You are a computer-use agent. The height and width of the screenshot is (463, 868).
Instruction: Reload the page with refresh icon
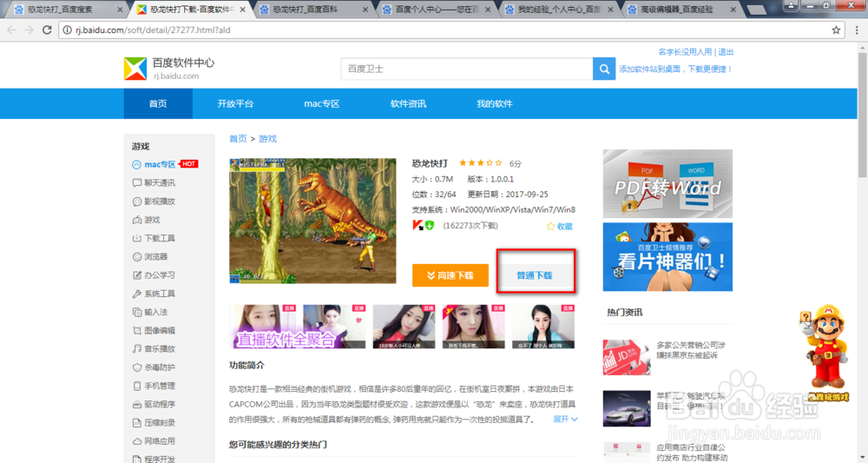(x=47, y=30)
